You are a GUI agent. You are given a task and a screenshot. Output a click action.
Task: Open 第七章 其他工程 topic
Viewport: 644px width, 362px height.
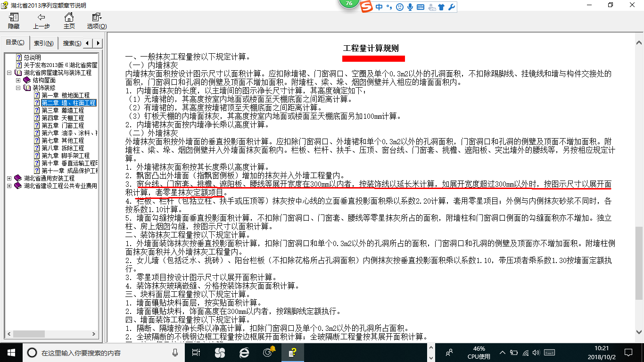tap(62, 140)
